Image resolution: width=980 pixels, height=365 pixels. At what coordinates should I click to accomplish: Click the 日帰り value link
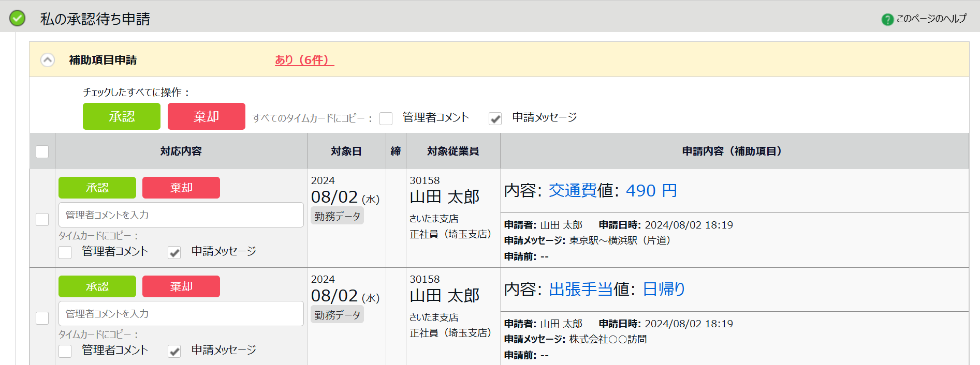[x=664, y=289]
